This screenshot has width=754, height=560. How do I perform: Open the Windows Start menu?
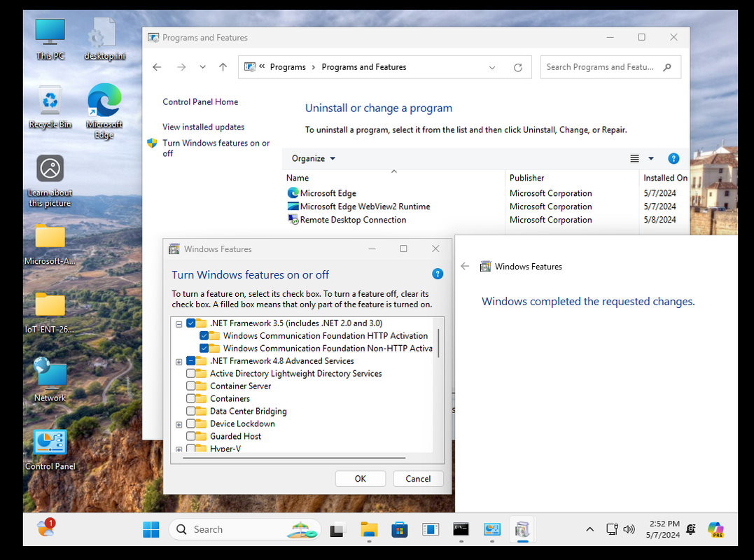tap(151, 529)
